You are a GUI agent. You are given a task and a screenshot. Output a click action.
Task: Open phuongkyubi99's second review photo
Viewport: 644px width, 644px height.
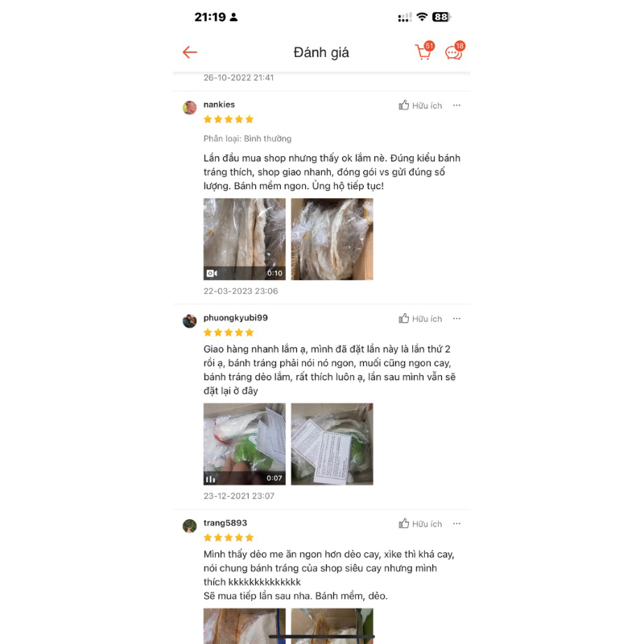point(332,444)
